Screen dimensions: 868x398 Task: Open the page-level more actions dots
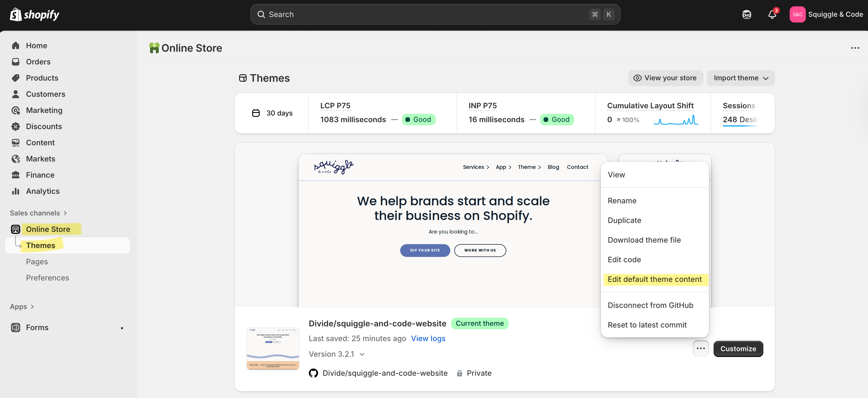(855, 48)
